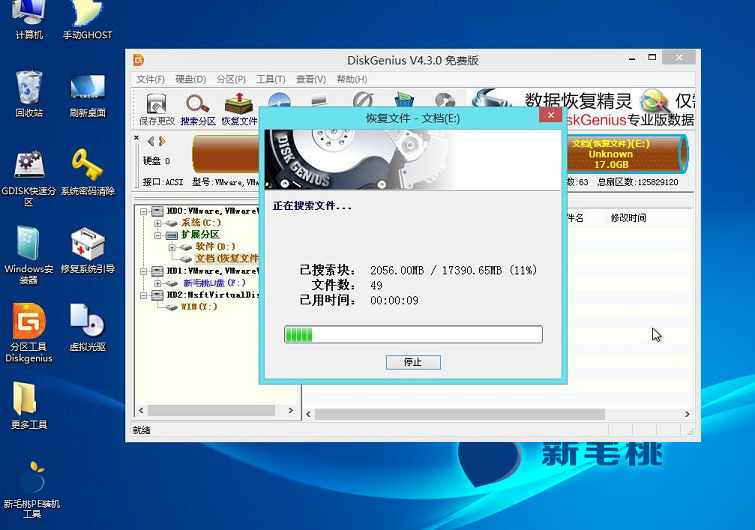Launch the GDISK快速分区 tool icon
This screenshot has height=530, width=755.
tap(29, 178)
